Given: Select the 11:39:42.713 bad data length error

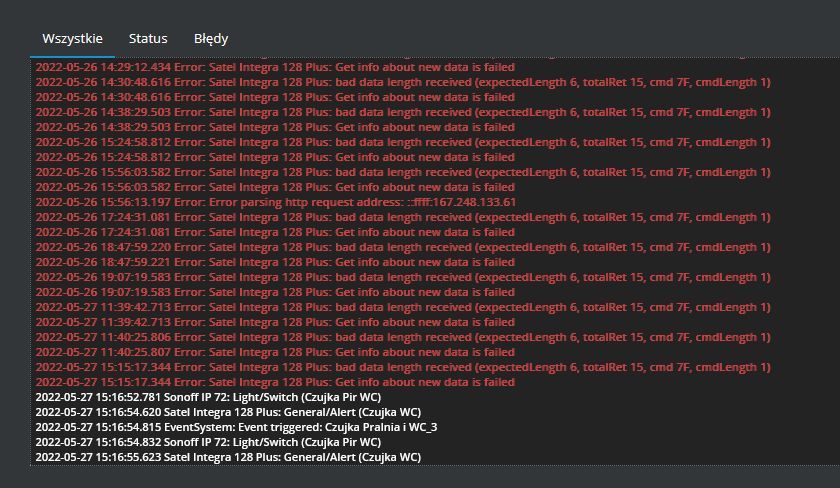Looking at the screenshot, I should click(x=403, y=307).
